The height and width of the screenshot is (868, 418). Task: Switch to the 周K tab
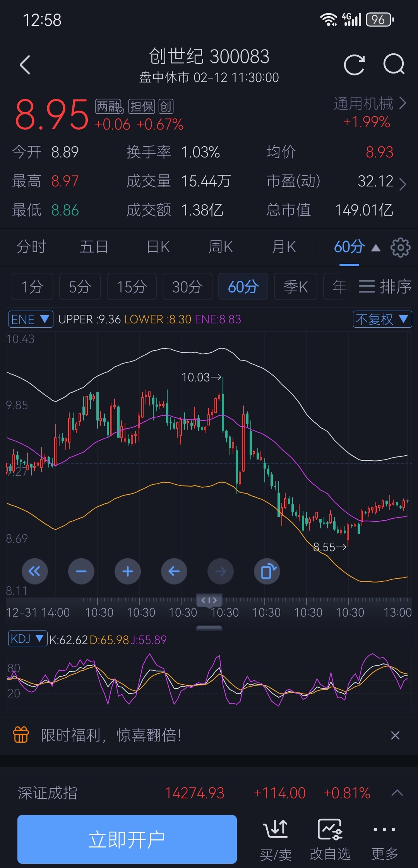click(221, 247)
